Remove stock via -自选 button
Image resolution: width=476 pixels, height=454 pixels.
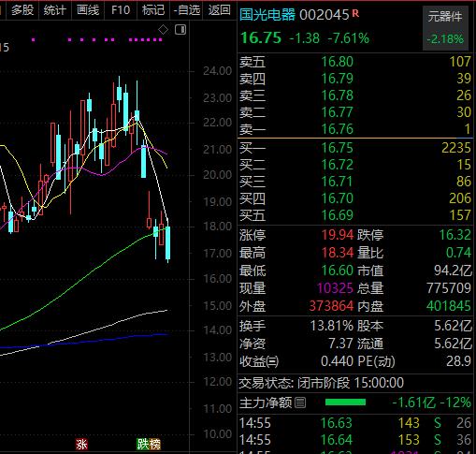(x=186, y=10)
